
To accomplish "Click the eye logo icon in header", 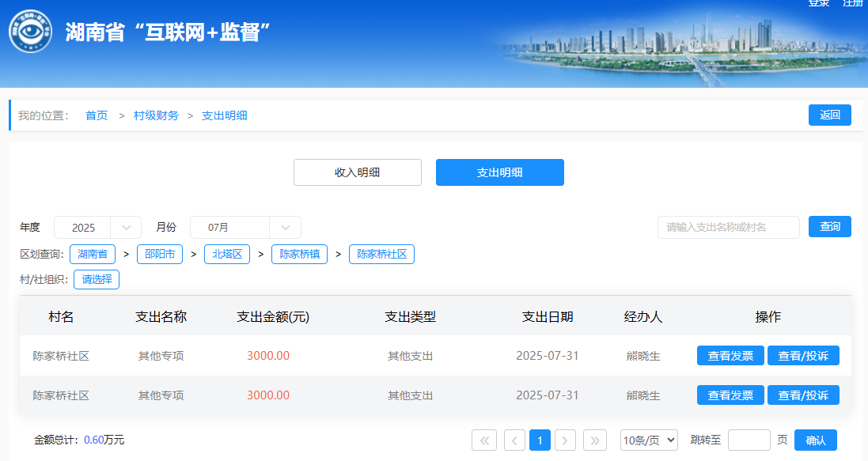I will [x=31, y=32].
